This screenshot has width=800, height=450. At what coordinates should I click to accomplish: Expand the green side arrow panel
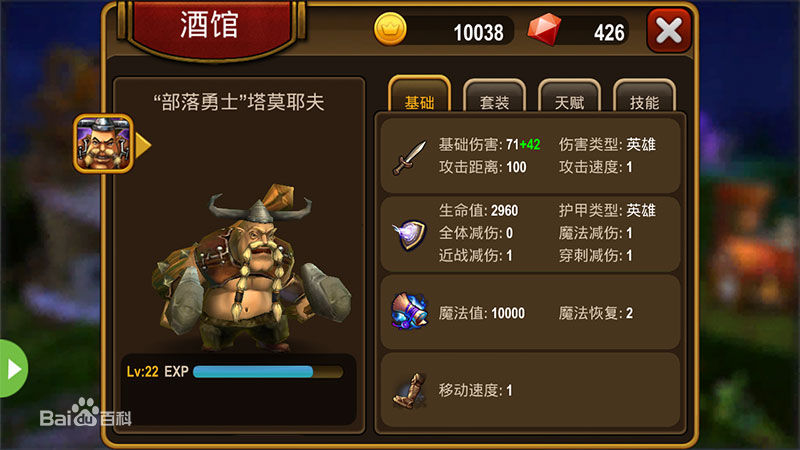[13, 368]
